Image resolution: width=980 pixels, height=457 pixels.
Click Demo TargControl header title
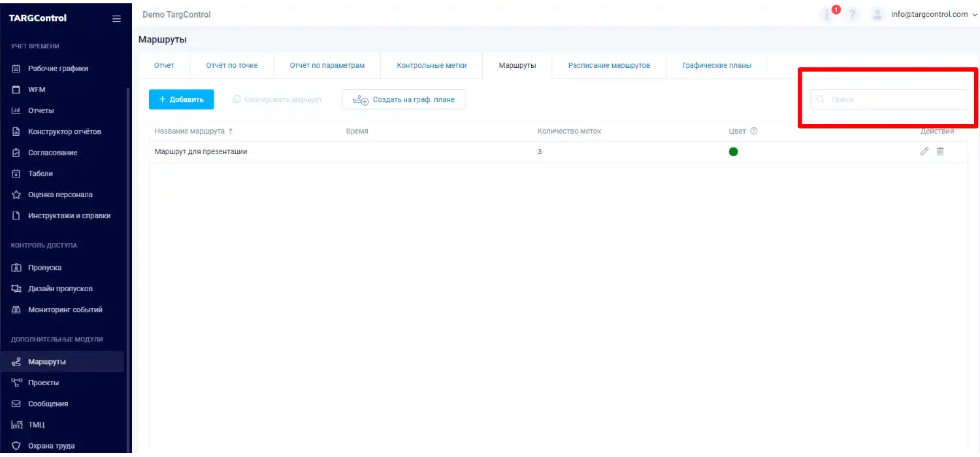tap(176, 14)
